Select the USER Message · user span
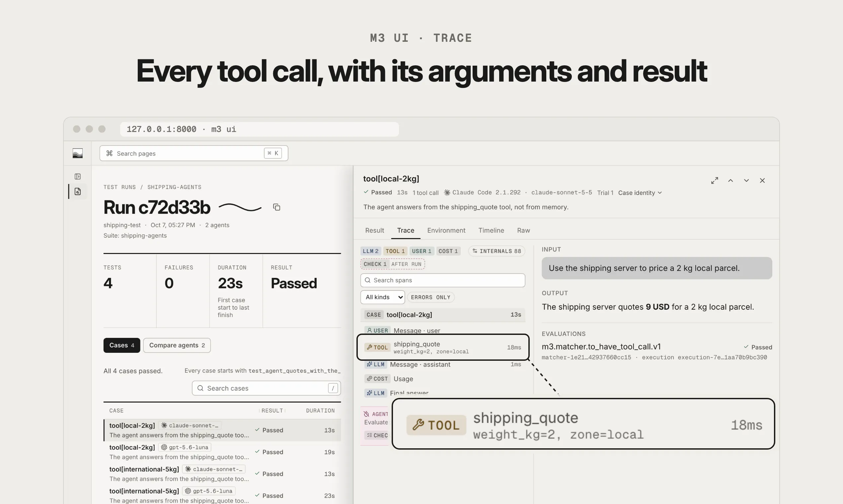843x504 pixels. coord(443,331)
